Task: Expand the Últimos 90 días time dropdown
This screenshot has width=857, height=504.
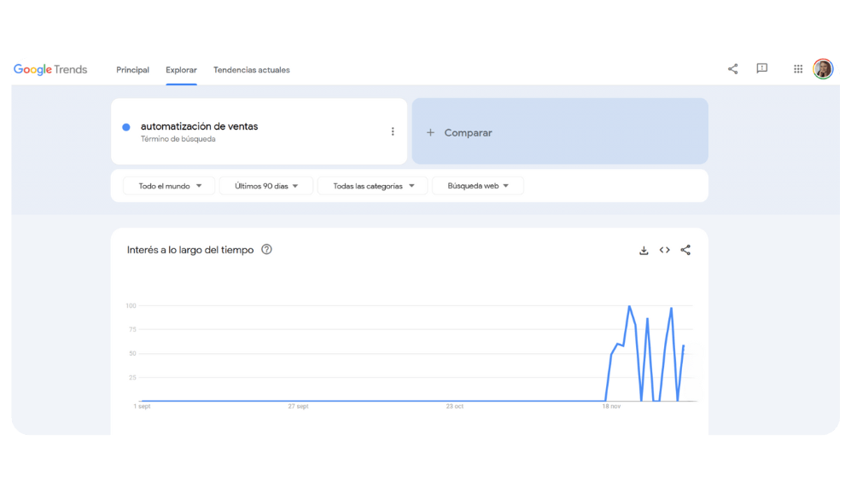Action: [x=266, y=186]
